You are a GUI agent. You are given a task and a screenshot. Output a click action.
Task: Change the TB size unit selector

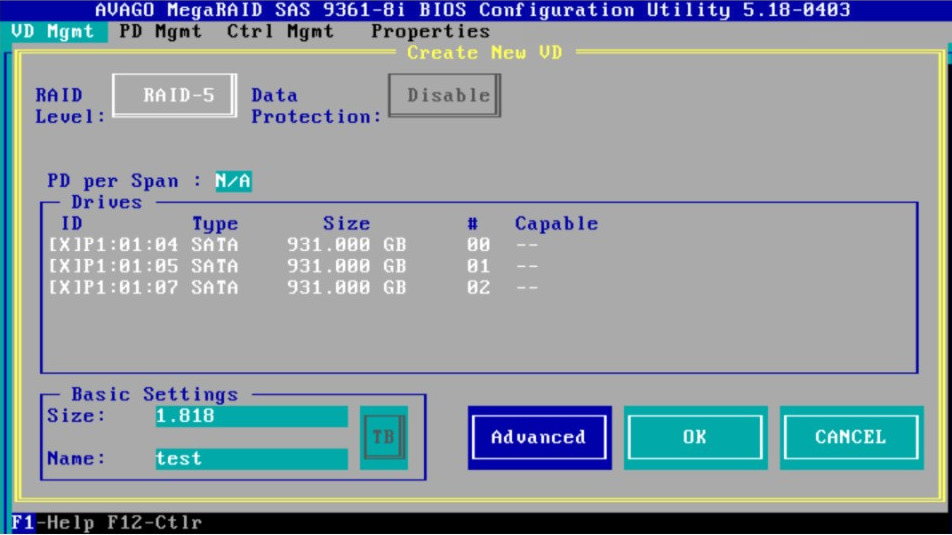click(384, 437)
